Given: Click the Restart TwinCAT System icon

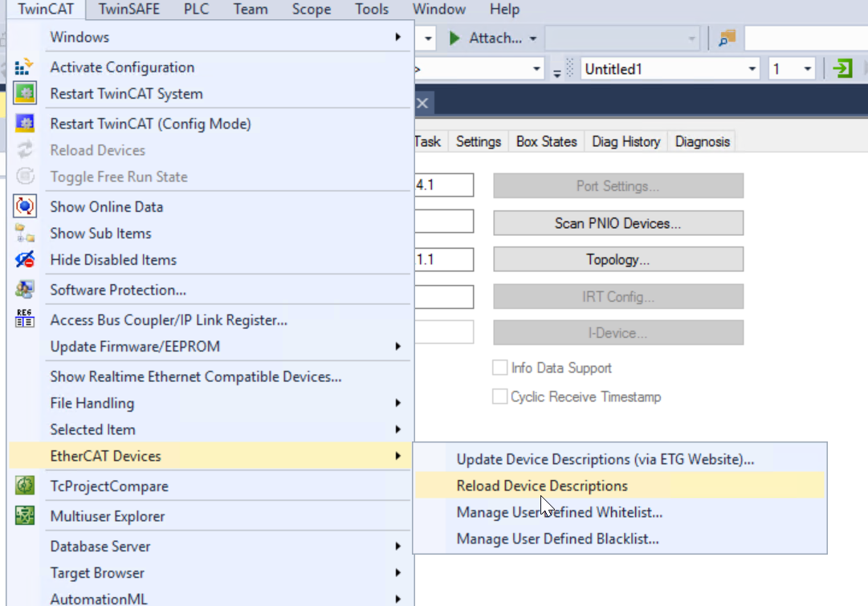Looking at the screenshot, I should tap(24, 94).
